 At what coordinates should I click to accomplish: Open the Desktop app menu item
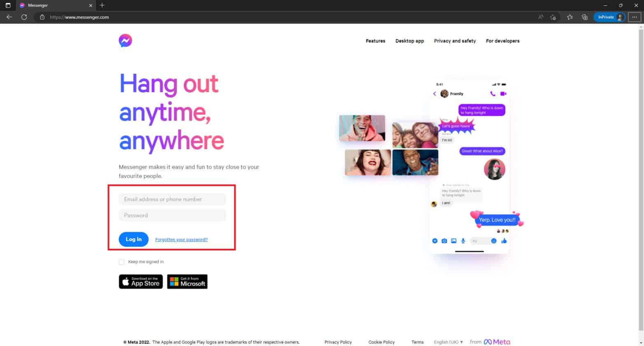pos(410,41)
